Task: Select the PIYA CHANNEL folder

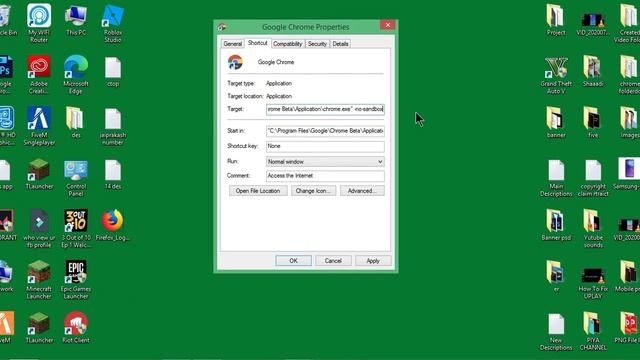Action: pos(593,331)
